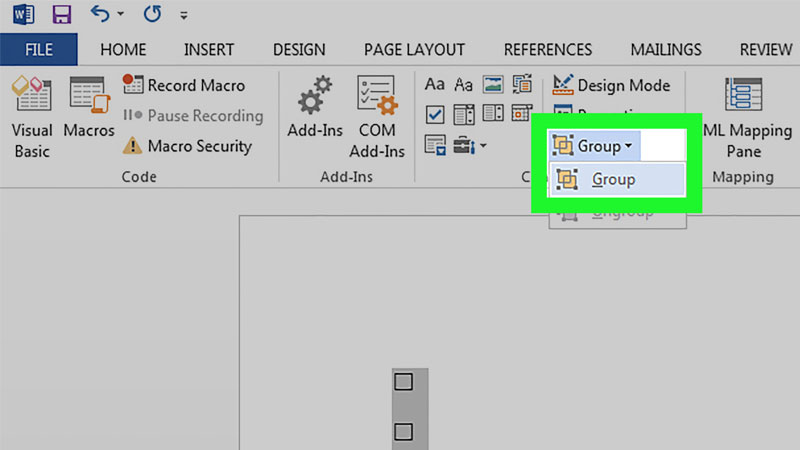Switch to the INSERT tab

click(x=209, y=49)
